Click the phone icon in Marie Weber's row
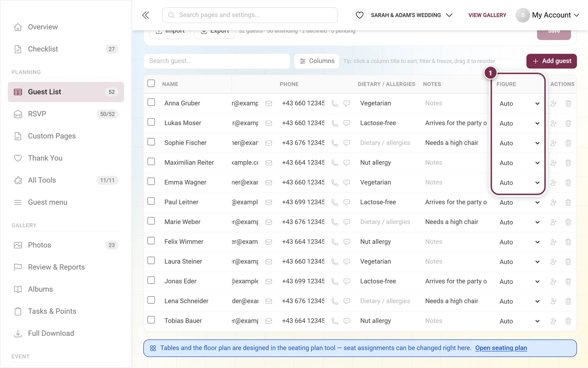Image resolution: width=588 pixels, height=368 pixels. (335, 222)
